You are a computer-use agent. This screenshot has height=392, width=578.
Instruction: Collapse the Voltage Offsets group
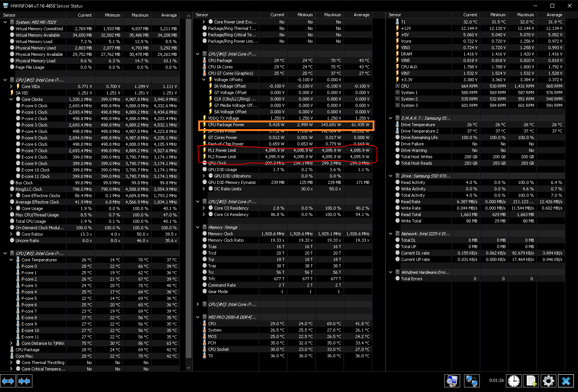click(x=204, y=80)
